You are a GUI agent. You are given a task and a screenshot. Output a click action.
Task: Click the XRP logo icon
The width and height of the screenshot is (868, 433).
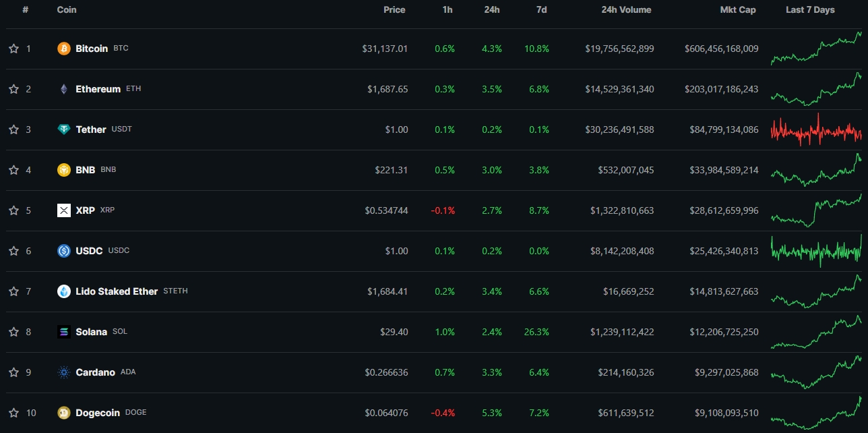pos(64,210)
